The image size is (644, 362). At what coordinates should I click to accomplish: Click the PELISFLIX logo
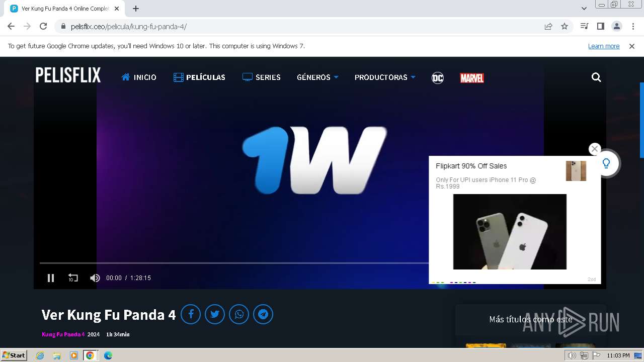tap(68, 75)
